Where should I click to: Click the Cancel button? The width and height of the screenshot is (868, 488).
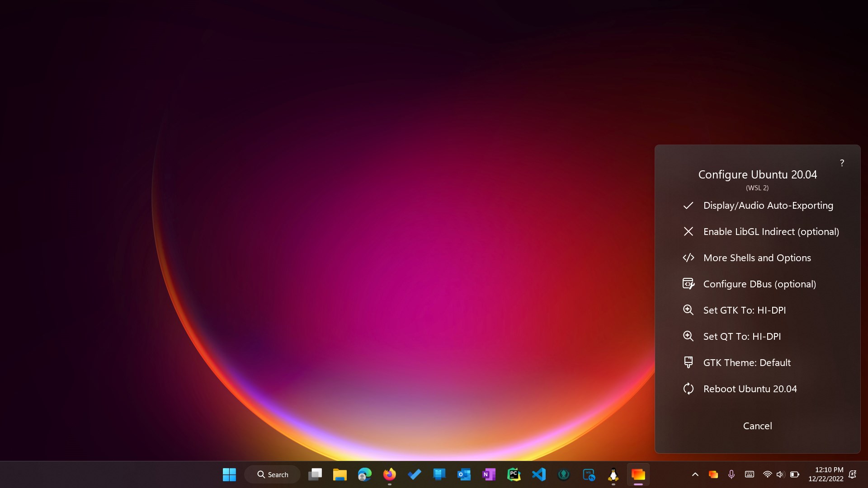(757, 425)
